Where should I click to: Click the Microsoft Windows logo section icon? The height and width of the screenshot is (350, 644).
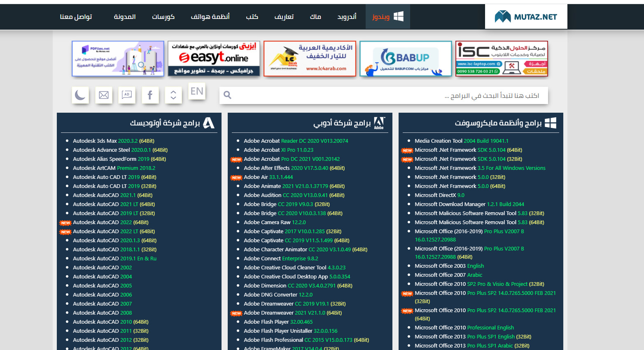(551, 123)
